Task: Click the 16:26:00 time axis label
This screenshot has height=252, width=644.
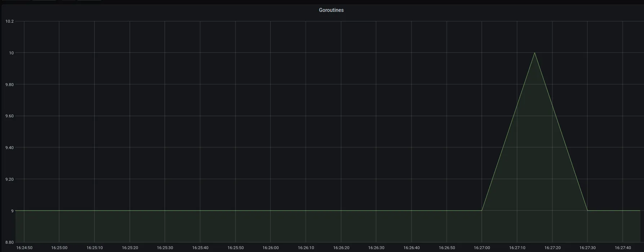Action: point(270,248)
